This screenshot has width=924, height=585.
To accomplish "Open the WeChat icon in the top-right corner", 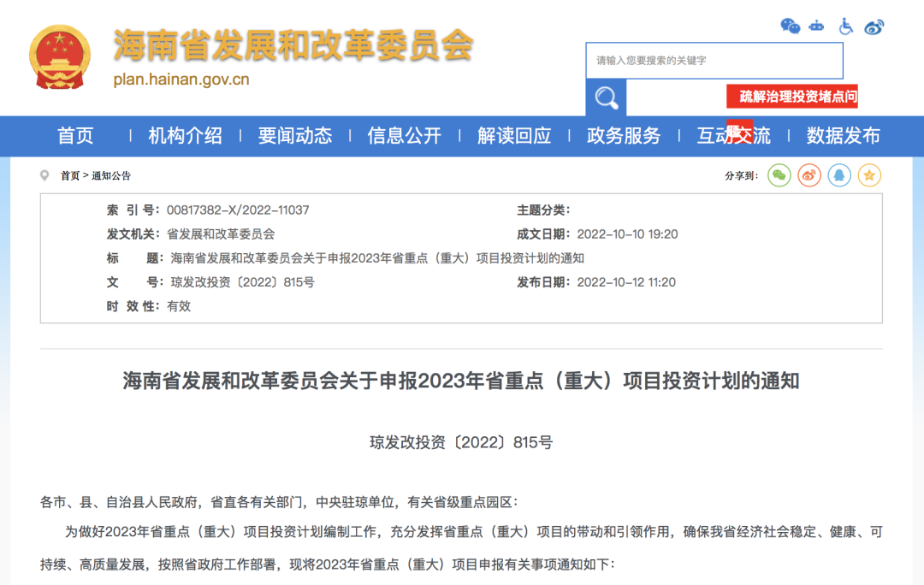I will click(790, 27).
